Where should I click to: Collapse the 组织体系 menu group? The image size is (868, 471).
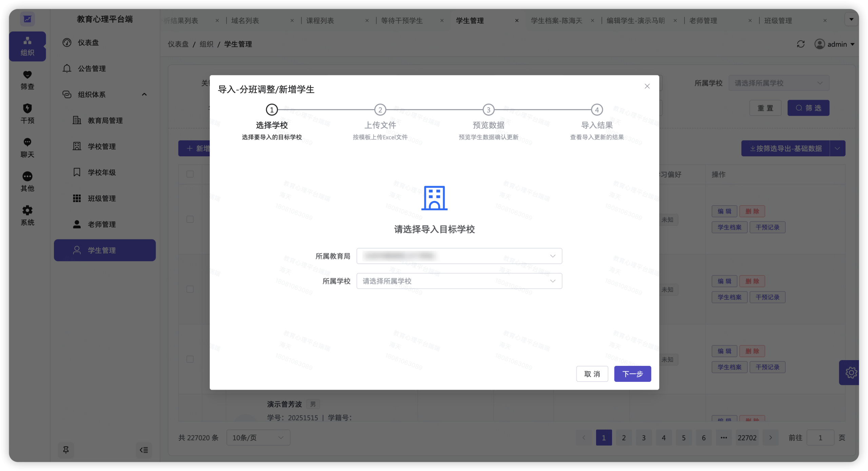104,94
